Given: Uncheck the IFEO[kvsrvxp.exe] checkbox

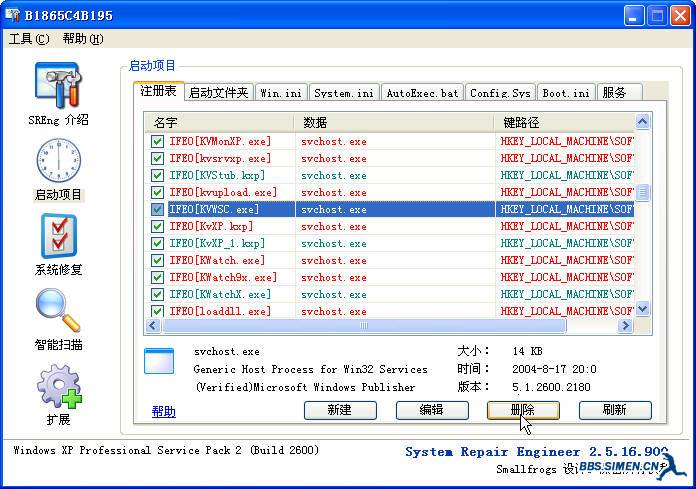Looking at the screenshot, I should click(157, 158).
